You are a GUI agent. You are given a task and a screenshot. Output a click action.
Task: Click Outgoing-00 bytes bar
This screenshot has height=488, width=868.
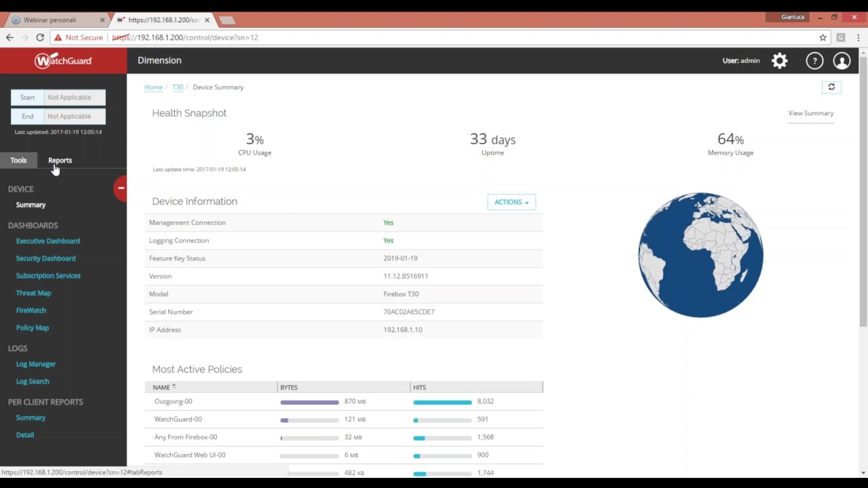point(309,403)
